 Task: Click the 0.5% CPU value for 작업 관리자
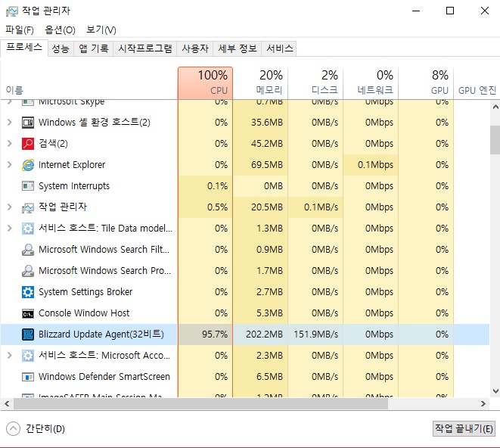(x=218, y=207)
